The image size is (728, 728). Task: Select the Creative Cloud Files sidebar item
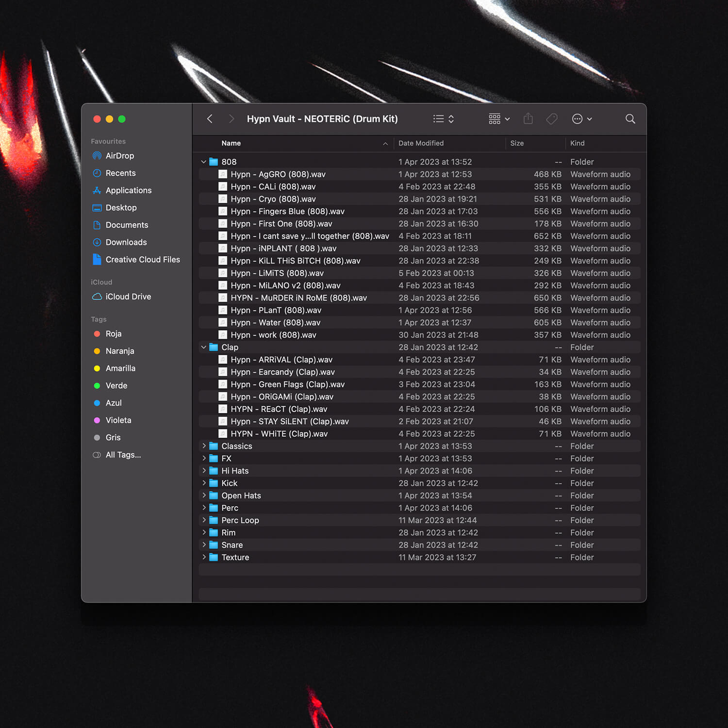point(142,260)
